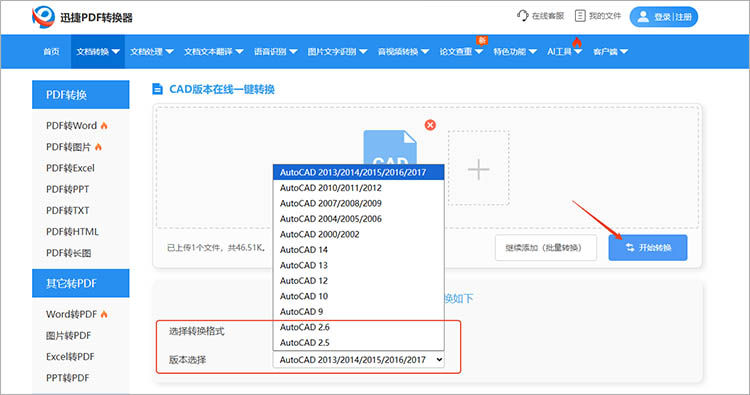Choose AutoCAD 10 option
The height and width of the screenshot is (395, 750).
(x=358, y=296)
